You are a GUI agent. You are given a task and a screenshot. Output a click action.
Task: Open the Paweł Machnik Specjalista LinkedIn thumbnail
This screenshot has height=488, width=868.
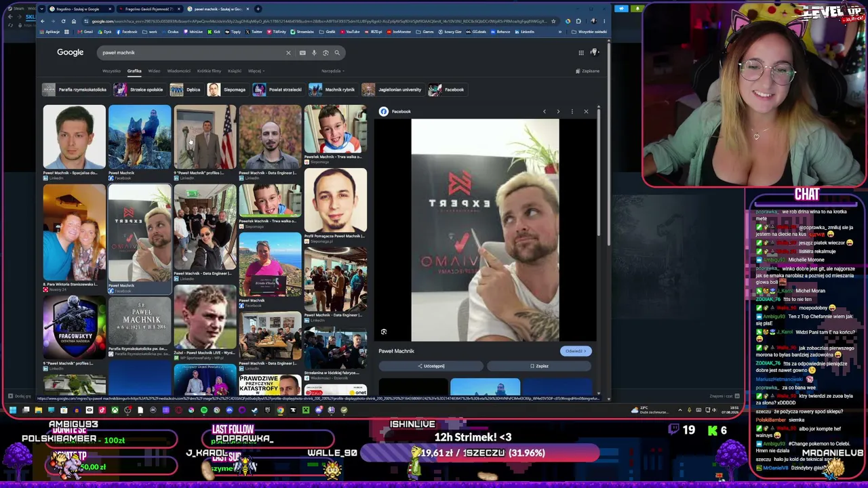pyautogui.click(x=75, y=137)
